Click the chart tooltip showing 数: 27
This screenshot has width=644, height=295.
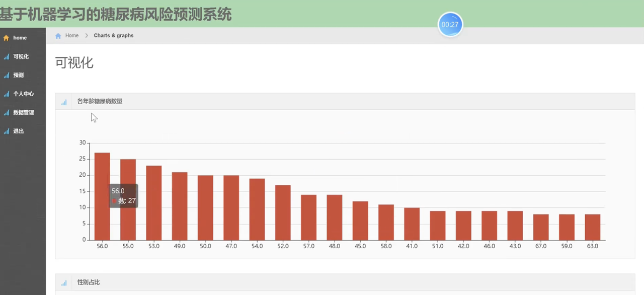(x=124, y=196)
